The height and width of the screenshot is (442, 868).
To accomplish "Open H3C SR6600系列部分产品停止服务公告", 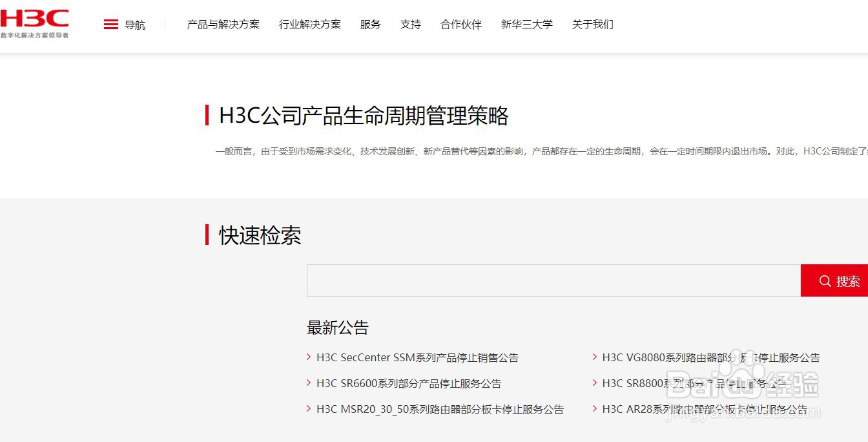I will point(409,383).
